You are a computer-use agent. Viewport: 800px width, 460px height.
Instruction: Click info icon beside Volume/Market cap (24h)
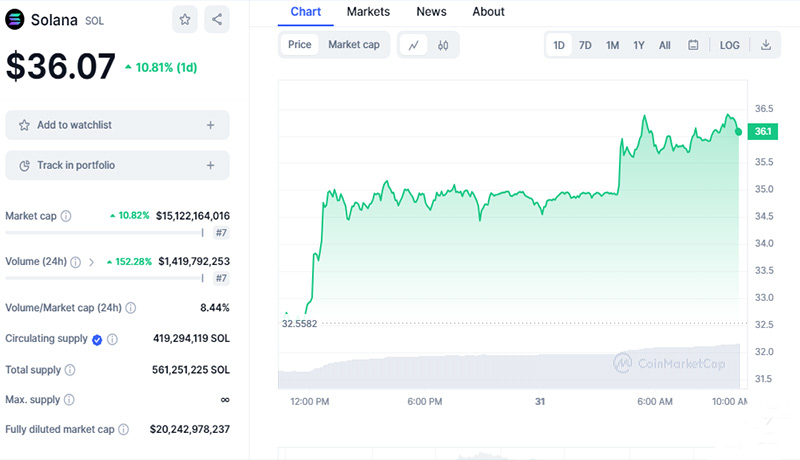click(131, 308)
